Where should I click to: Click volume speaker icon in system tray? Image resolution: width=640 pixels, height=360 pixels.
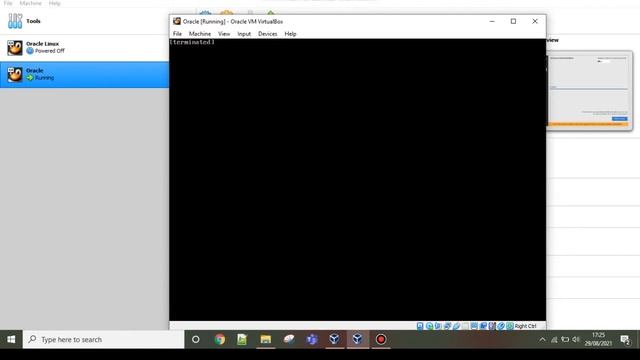tap(576, 339)
